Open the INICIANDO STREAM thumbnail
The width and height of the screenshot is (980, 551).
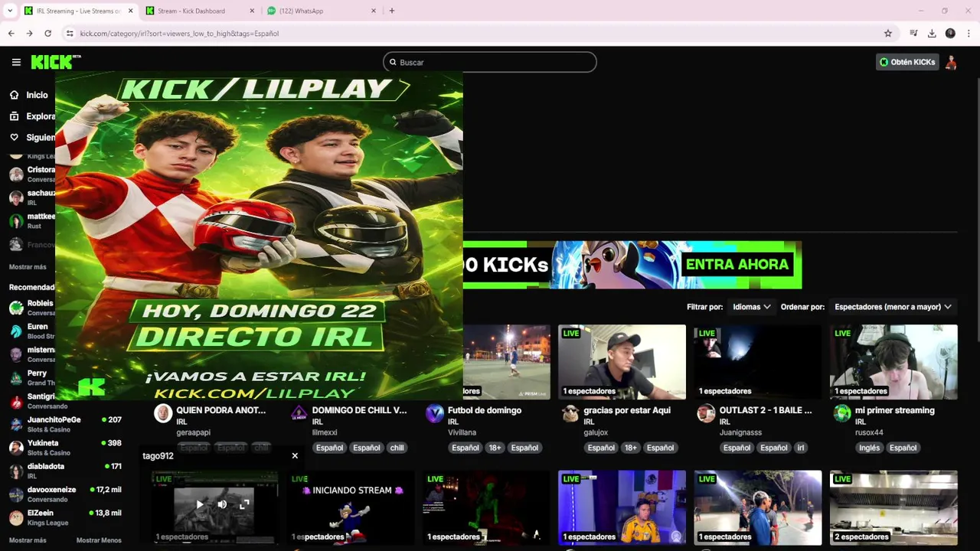350,508
